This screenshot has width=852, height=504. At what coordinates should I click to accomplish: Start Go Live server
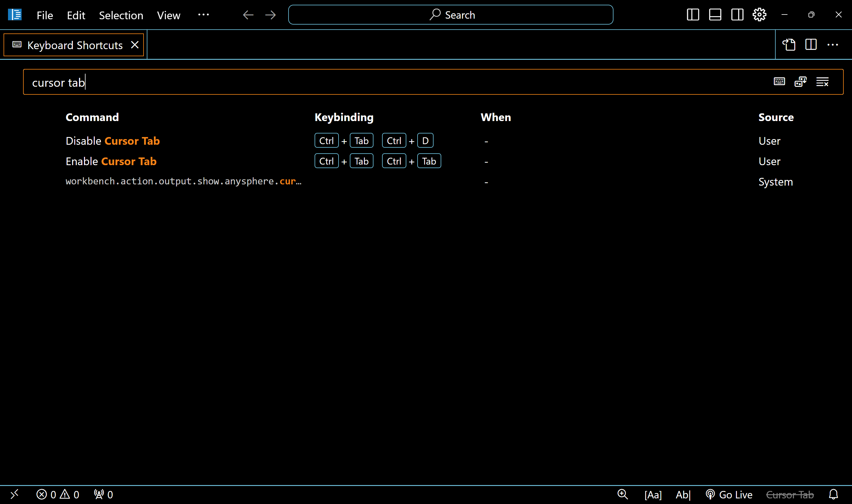point(729,495)
